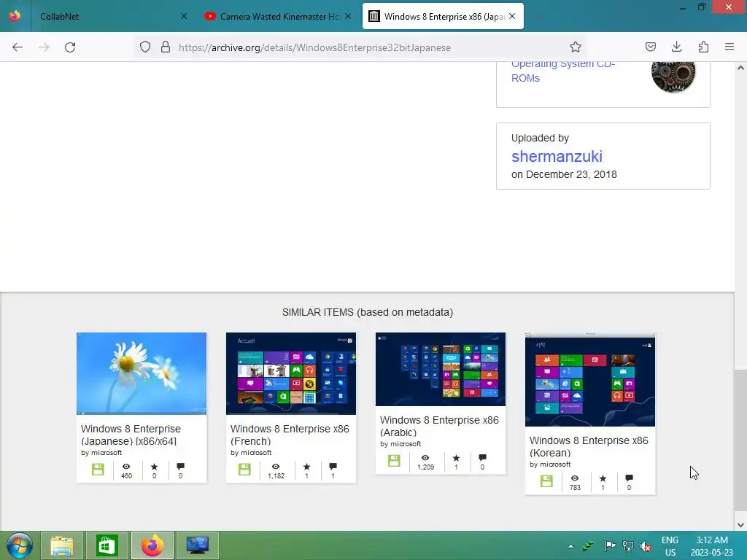Open Firefox application menu

(729, 47)
